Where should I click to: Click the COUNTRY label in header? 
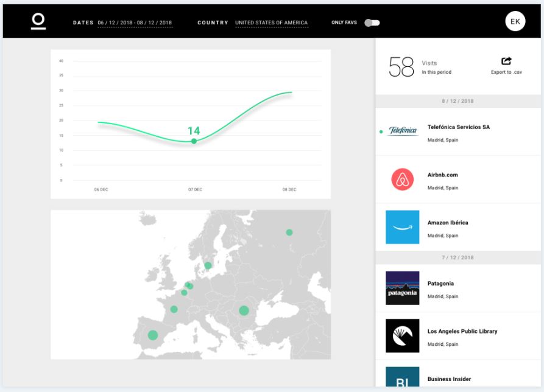(x=213, y=23)
